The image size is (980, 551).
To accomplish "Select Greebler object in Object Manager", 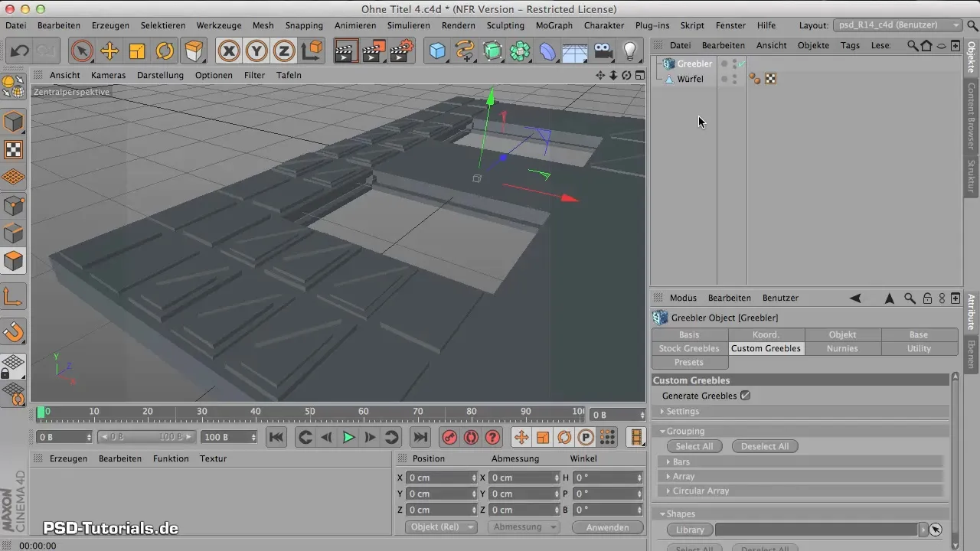I will click(694, 64).
